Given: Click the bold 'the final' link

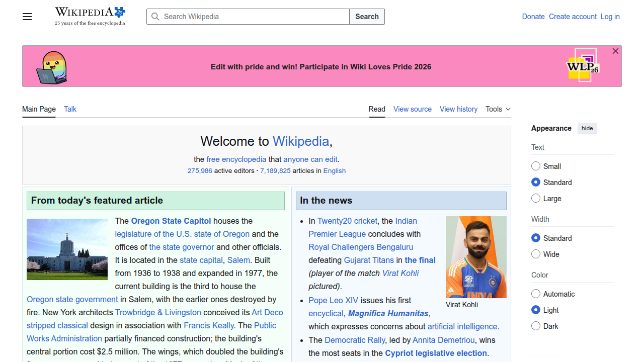Looking at the screenshot, I should click(420, 260).
